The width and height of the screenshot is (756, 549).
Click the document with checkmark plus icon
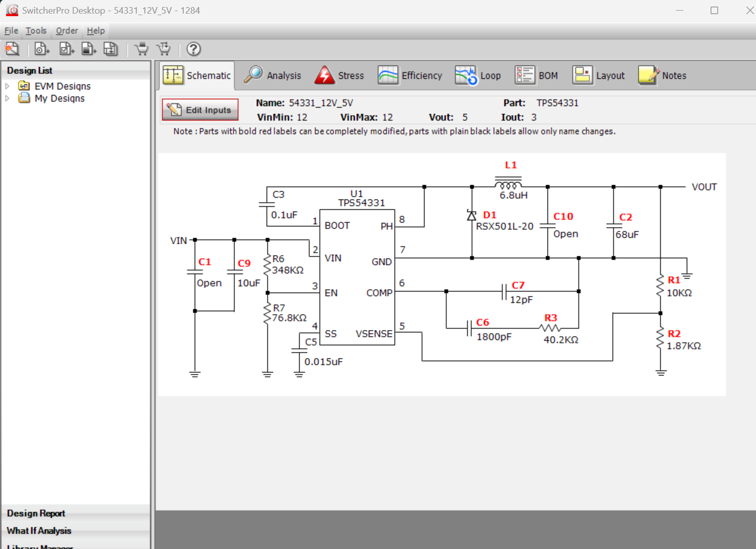pos(67,49)
